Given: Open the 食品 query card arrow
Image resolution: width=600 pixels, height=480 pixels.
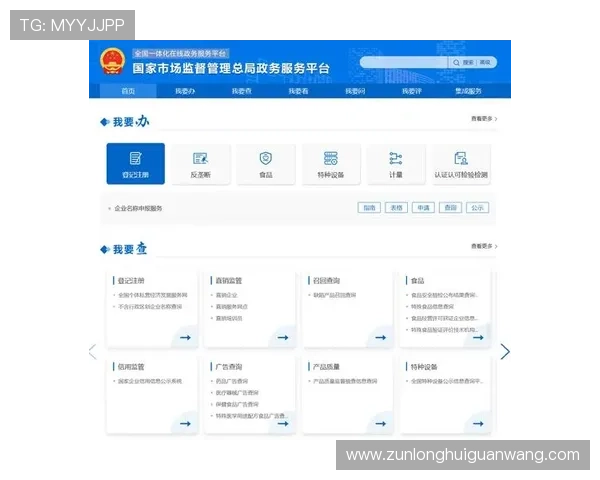Looking at the screenshot, I should [478, 337].
